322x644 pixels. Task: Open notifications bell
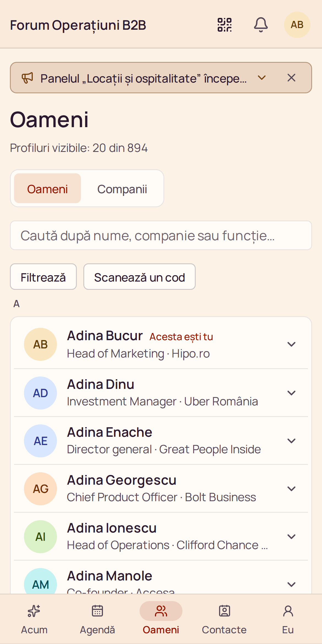click(261, 25)
